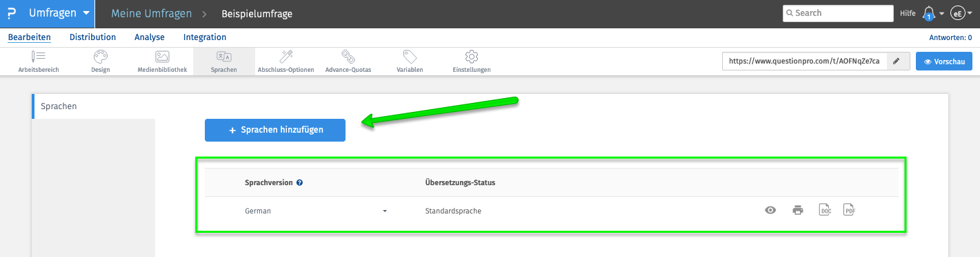
Task: Expand the German language dropdown
Action: coord(385,211)
